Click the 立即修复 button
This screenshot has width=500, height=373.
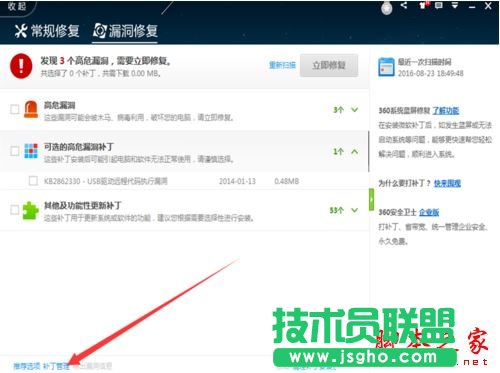329,65
